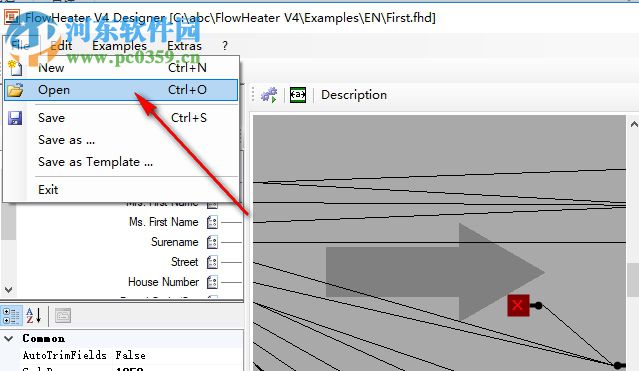The image size is (639, 371).
Task: Click the Save floppy disk icon
Action: click(15, 118)
